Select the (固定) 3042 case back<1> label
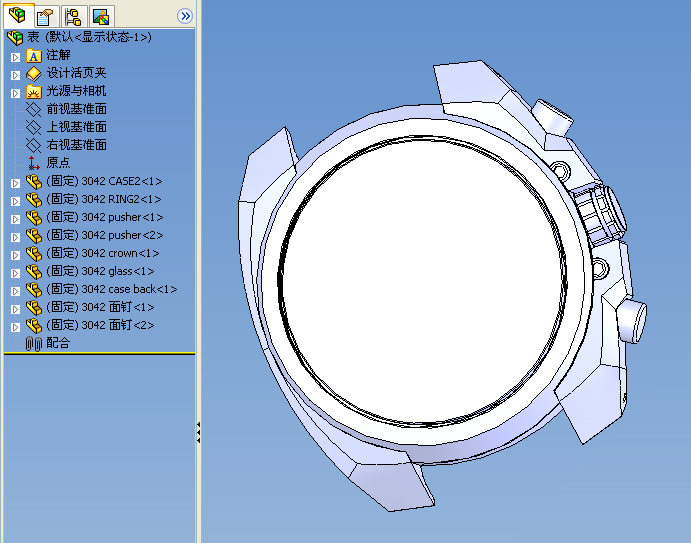The height and width of the screenshot is (543, 691). (112, 289)
